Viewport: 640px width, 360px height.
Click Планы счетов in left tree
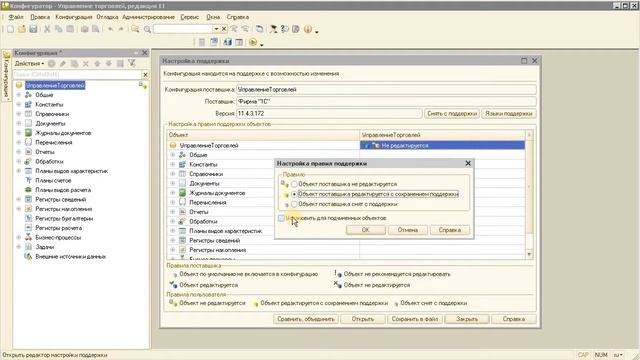(53, 180)
